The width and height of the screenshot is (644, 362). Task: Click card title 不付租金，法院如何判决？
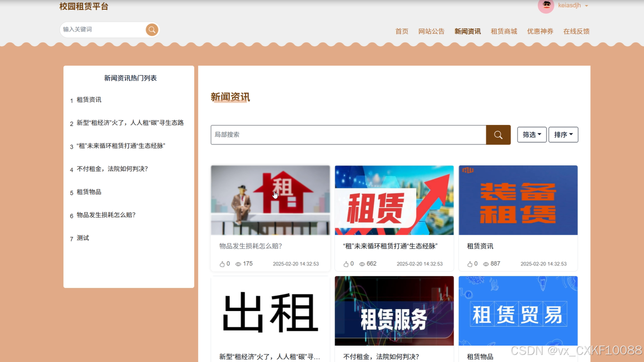point(381,357)
